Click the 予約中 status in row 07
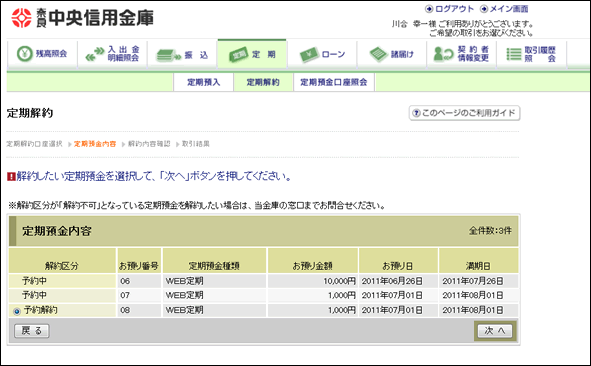591x366 pixels. [34, 295]
